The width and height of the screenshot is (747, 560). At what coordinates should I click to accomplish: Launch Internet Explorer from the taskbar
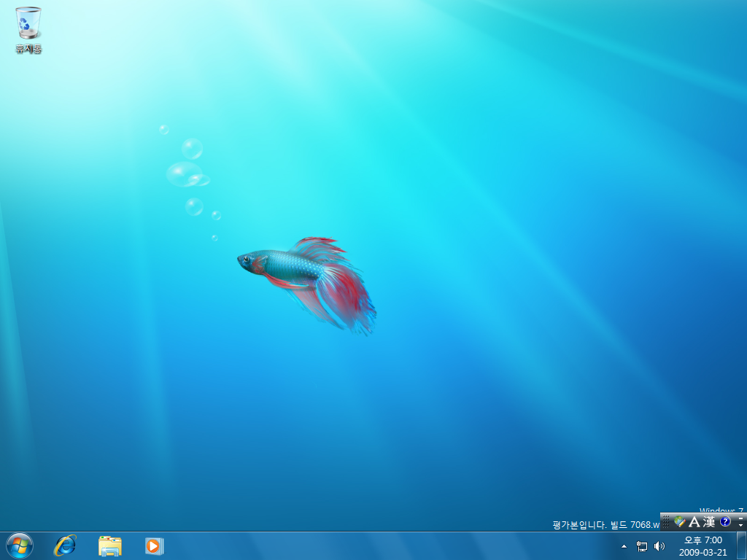[x=65, y=545]
